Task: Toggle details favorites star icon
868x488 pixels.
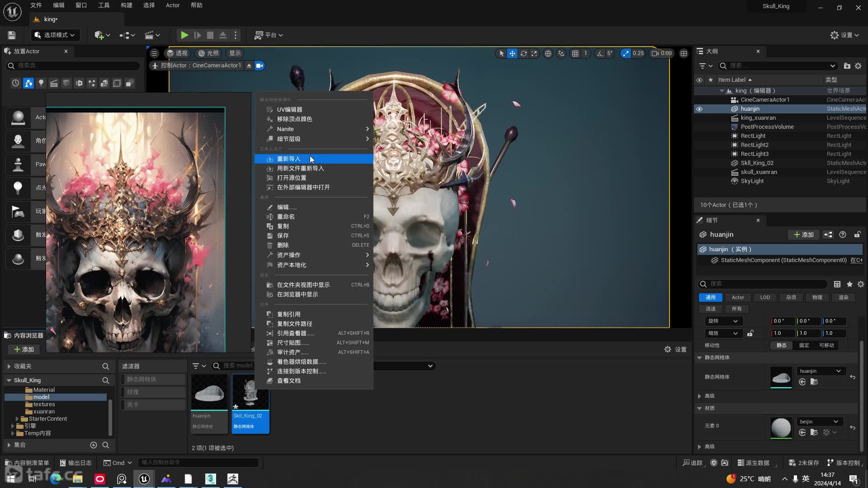Action: (849, 284)
